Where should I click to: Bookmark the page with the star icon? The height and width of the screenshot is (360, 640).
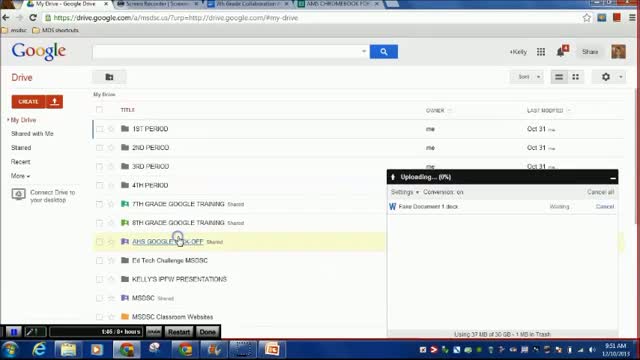point(587,18)
